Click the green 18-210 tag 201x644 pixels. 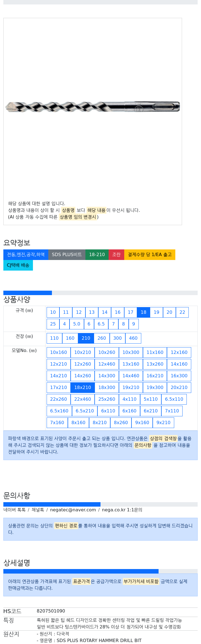point(97,255)
